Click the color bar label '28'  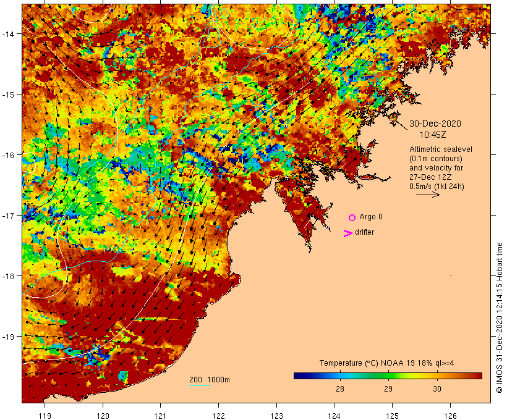pos(340,388)
